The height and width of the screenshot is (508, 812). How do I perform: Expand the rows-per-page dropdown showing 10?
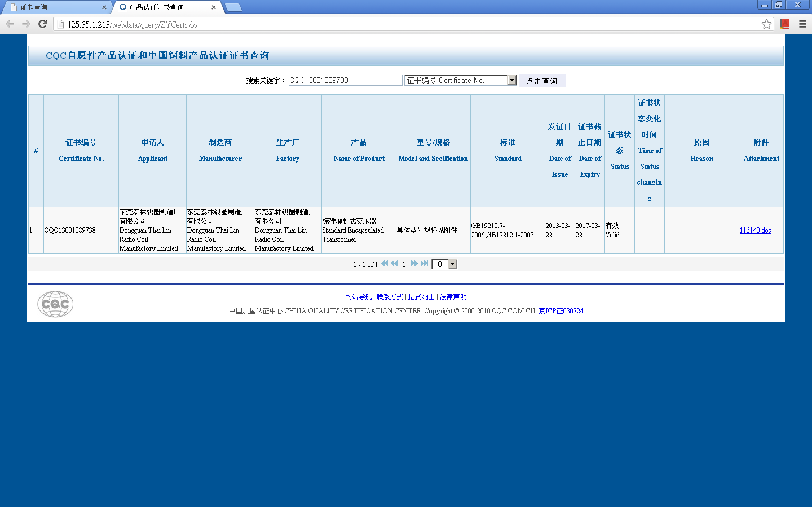(x=444, y=264)
